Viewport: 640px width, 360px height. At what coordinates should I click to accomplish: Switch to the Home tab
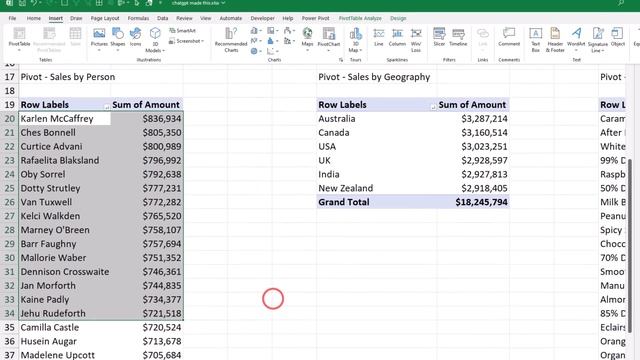pos(33,18)
